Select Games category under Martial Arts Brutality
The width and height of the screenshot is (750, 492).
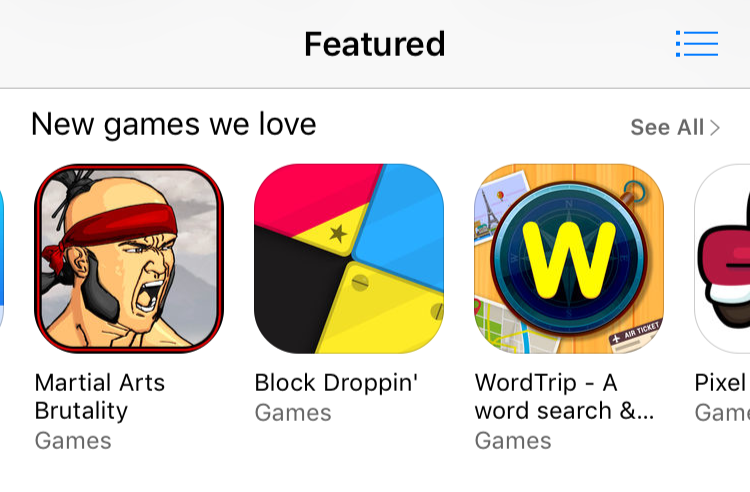pyautogui.click(x=73, y=441)
